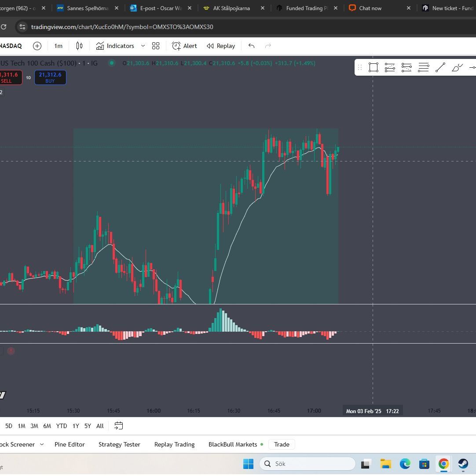Expand the Stock Screener dropdown arrow
Image resolution: width=476 pixels, height=476 pixels.
[42, 444]
